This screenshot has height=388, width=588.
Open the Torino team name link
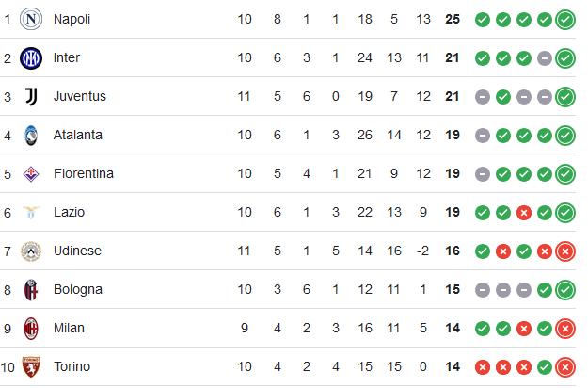72,366
